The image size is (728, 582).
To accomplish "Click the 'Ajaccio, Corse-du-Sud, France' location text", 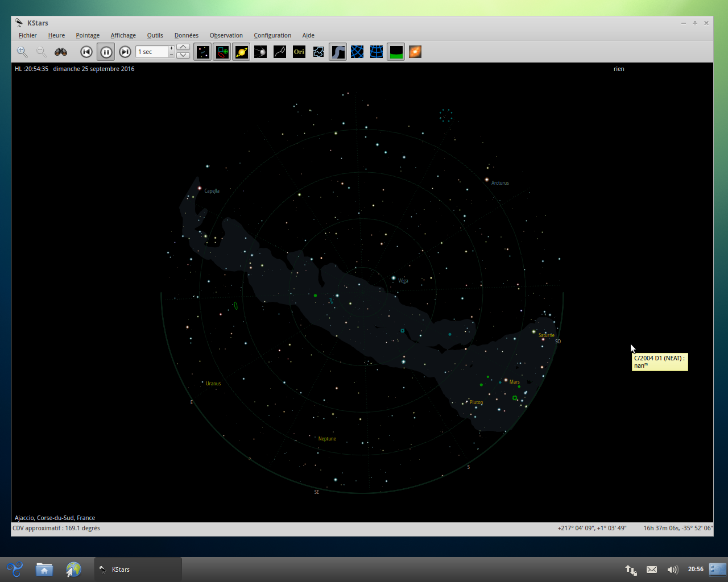I will pyautogui.click(x=55, y=518).
